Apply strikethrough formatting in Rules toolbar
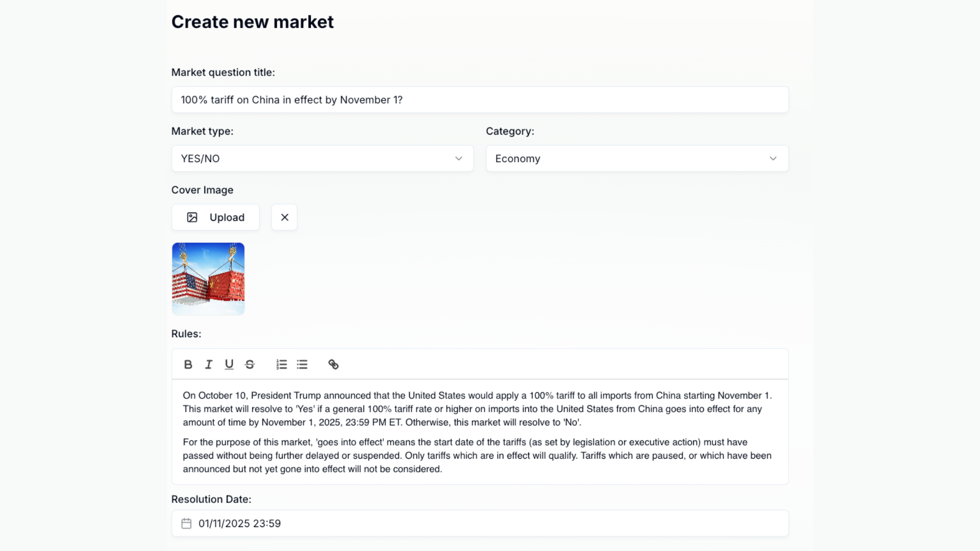 250,364
